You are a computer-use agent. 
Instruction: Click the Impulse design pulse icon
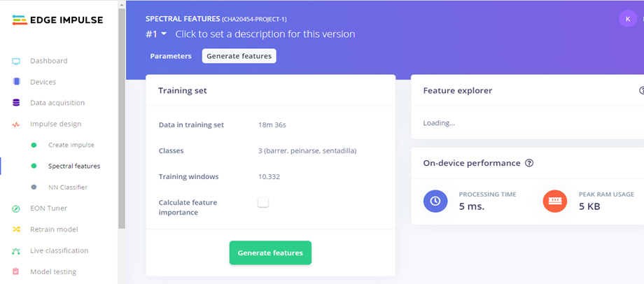coord(16,125)
